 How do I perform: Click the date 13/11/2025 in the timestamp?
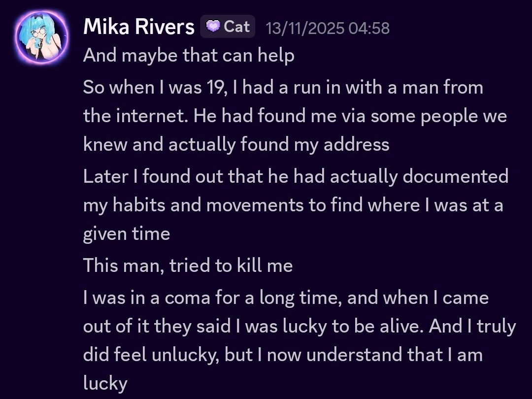(x=305, y=28)
